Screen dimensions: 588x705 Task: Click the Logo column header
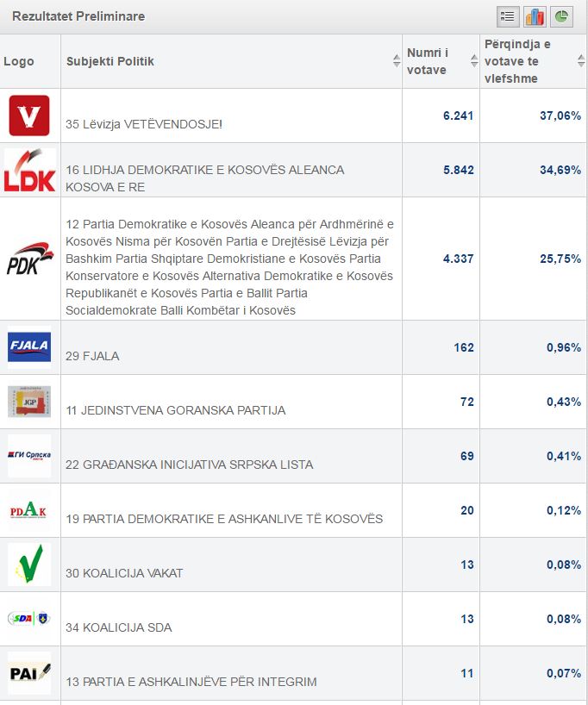tap(19, 61)
